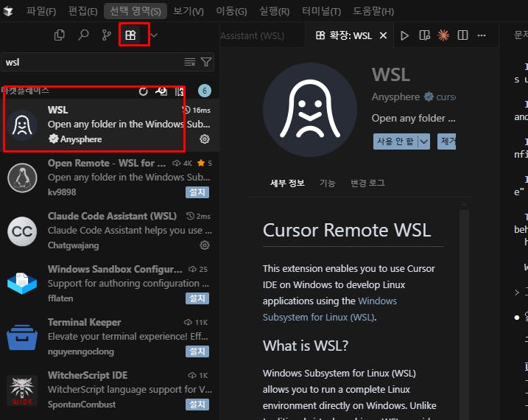Open the 실행(R) menu
528x420 pixels.
click(x=274, y=12)
